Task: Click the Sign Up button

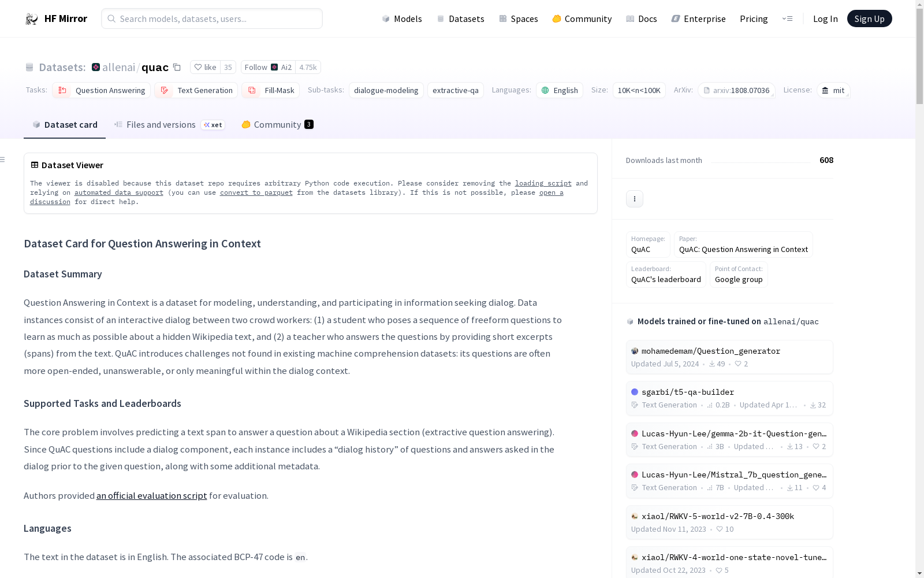Action: coord(869,19)
